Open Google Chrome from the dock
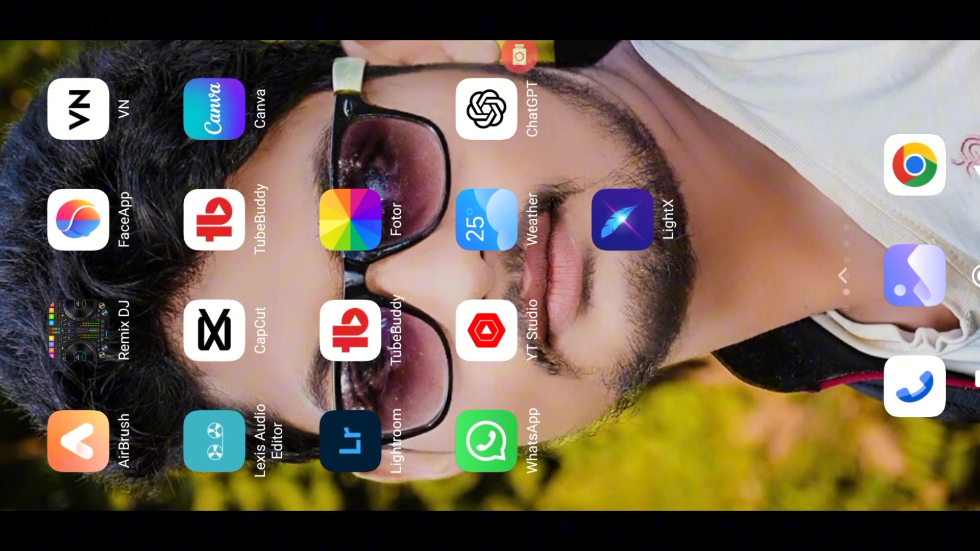 (x=915, y=165)
